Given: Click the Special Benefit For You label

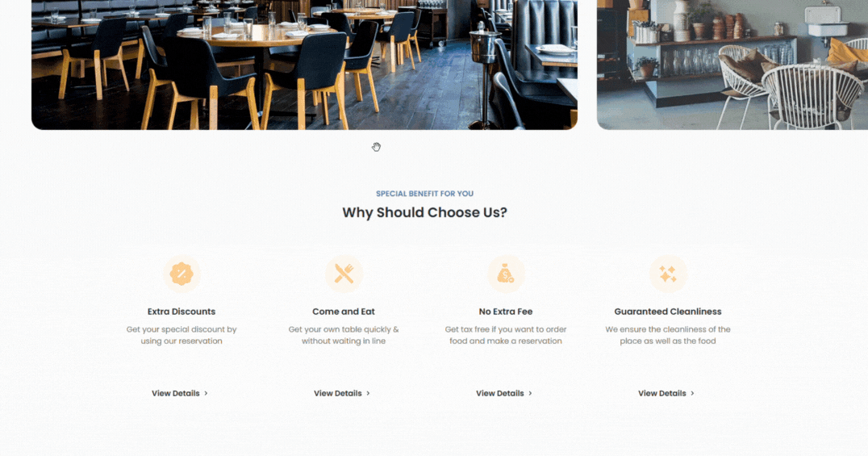Looking at the screenshot, I should click(424, 194).
